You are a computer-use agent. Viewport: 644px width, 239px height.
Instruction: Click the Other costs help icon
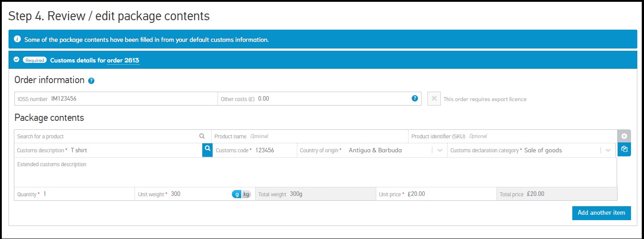[x=415, y=98]
